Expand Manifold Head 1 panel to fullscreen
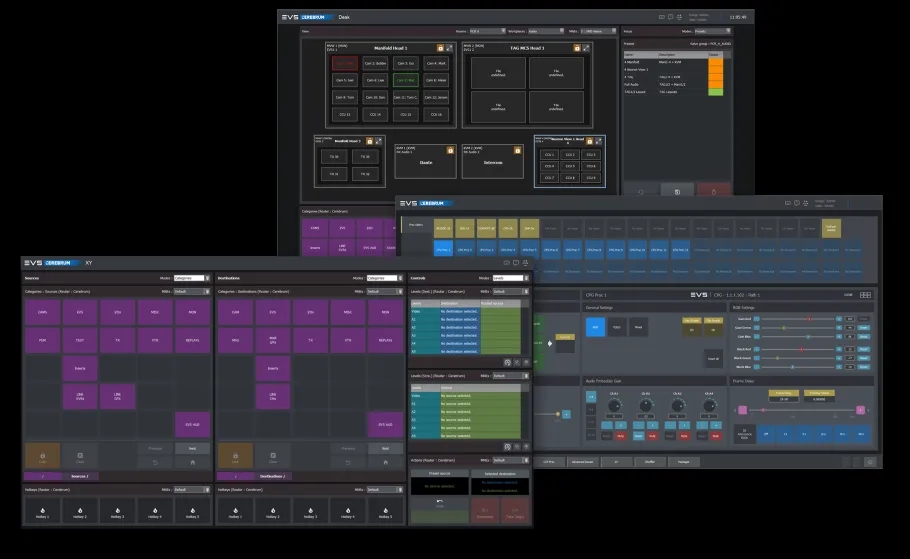This screenshot has height=559, width=910. [x=449, y=48]
